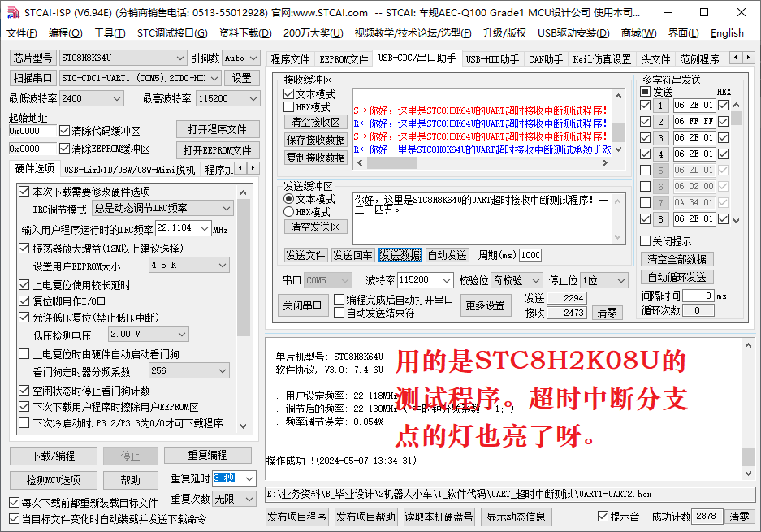This screenshot has width=761, height=532.
Task: Expand the serial port STC-CDC1-UART1 dropdown
Action: 215,78
